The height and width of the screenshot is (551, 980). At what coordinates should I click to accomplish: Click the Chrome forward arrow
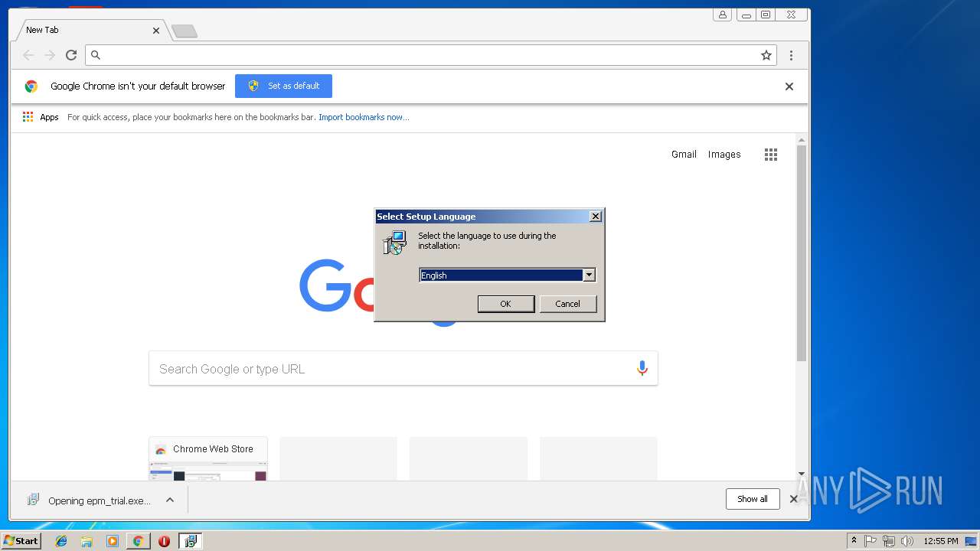coord(50,55)
